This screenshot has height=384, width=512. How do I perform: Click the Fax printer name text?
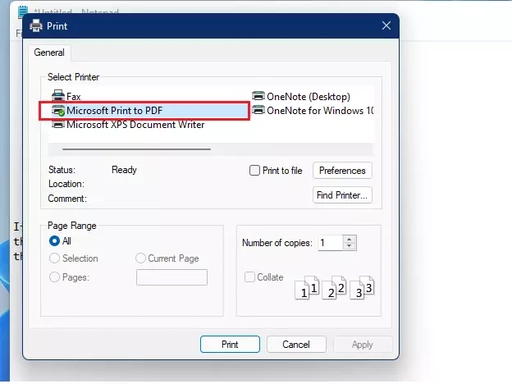(73, 97)
